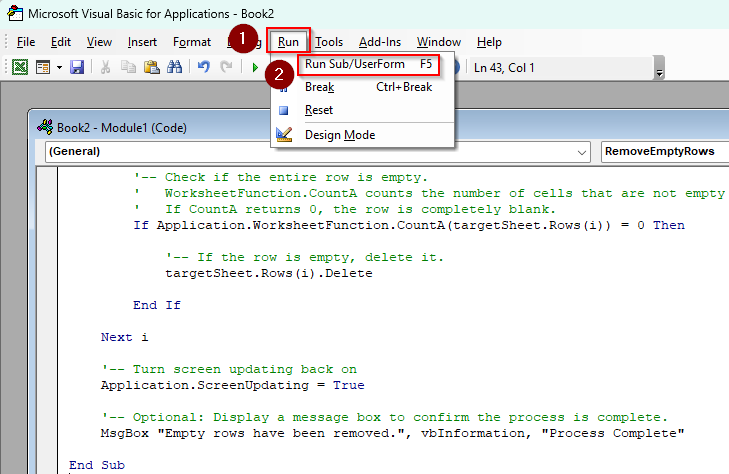Viewport: 729px width, 474px height.
Task: Click the Save floppy disk icon
Action: [x=77, y=67]
